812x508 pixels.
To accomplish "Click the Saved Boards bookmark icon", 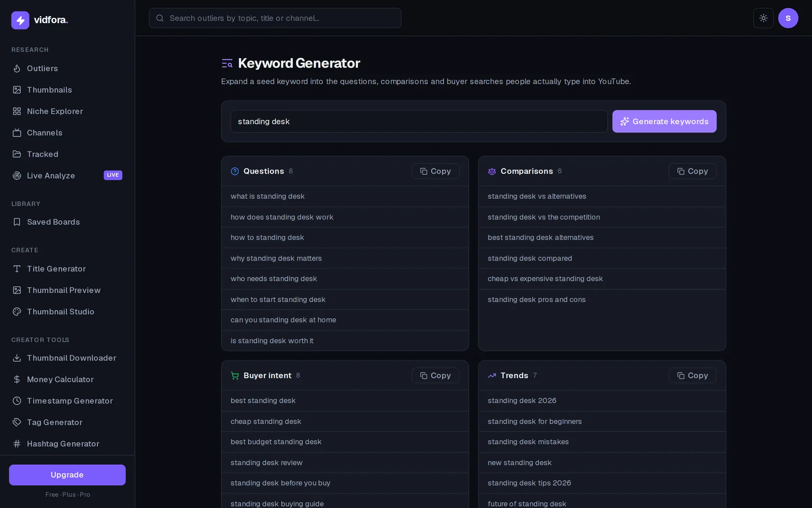I will pyautogui.click(x=17, y=222).
